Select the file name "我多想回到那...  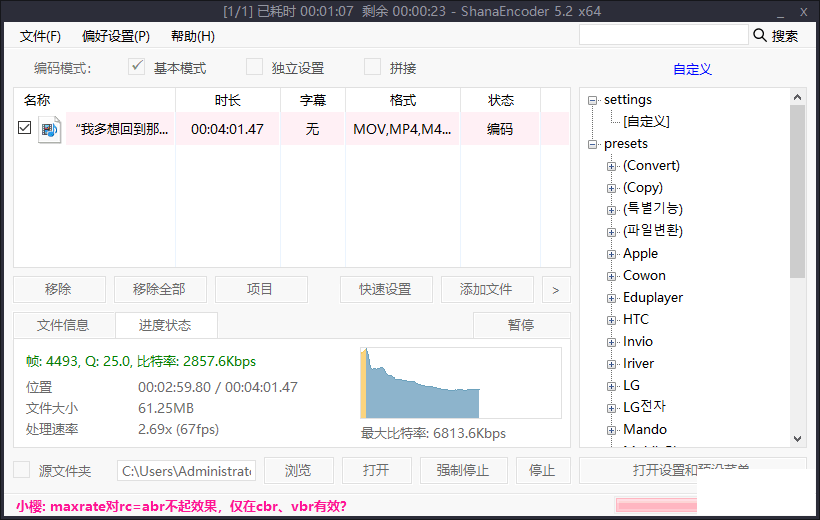pyautogui.click(x=122, y=129)
